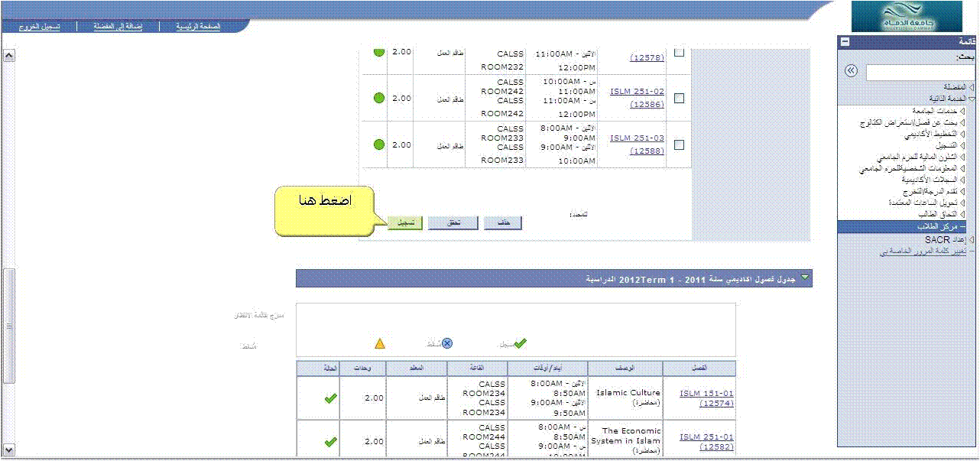
Task: Select the ISLM 251-03 row checkbox
Action: click(679, 144)
